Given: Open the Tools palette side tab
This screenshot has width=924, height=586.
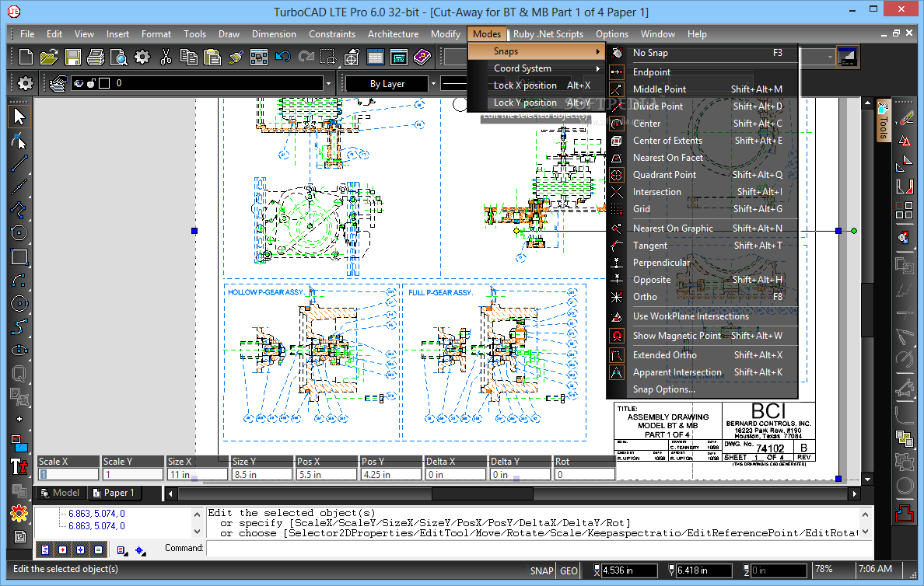Looking at the screenshot, I should point(883,120).
